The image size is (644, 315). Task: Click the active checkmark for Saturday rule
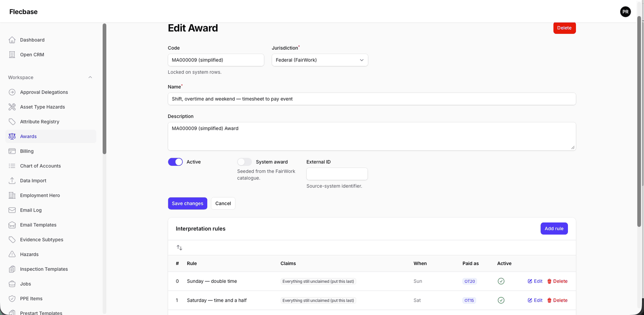point(501,300)
